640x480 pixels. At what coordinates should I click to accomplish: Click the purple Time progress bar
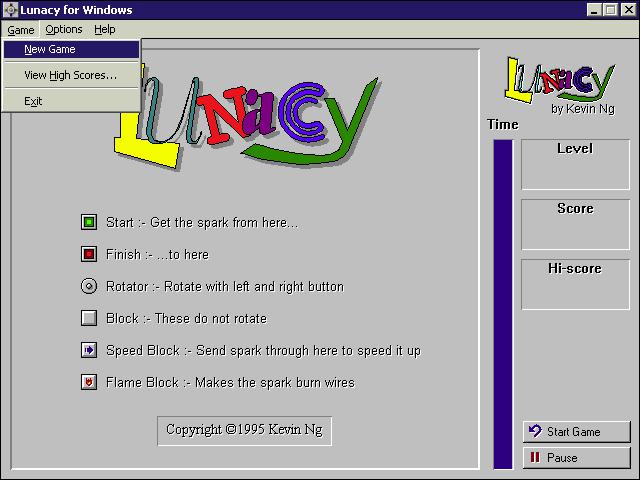coord(502,304)
